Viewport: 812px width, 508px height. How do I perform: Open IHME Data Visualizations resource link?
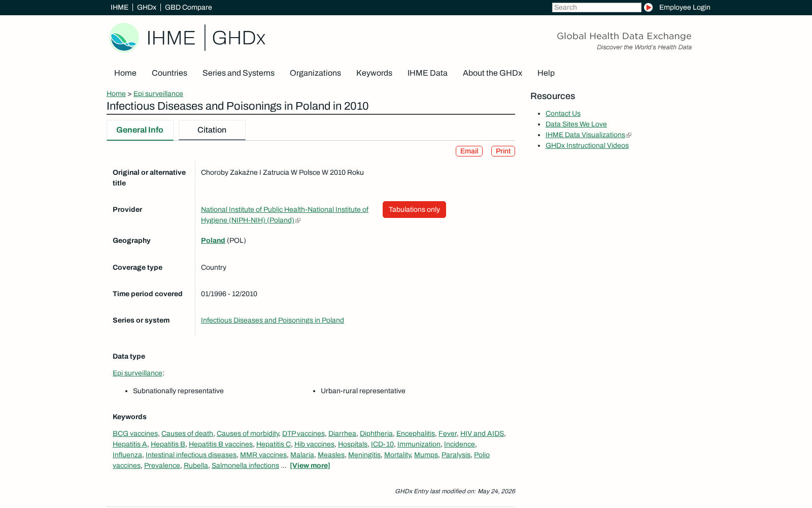click(585, 135)
